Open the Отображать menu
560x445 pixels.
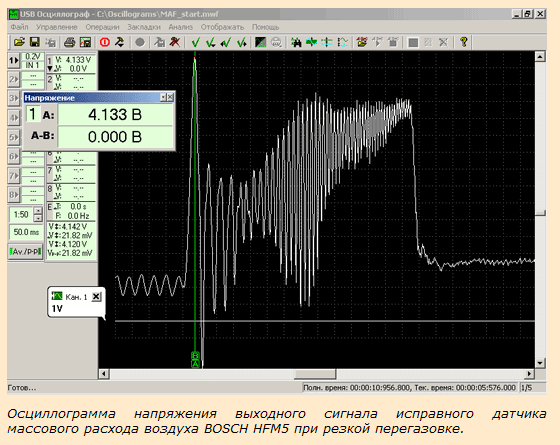coord(222,27)
